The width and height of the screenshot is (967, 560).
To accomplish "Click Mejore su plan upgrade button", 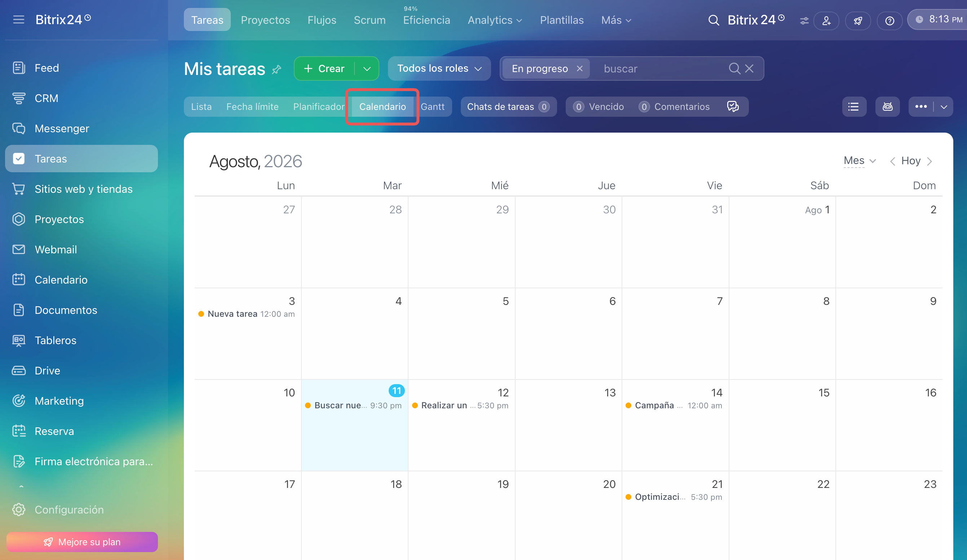I will point(82,542).
